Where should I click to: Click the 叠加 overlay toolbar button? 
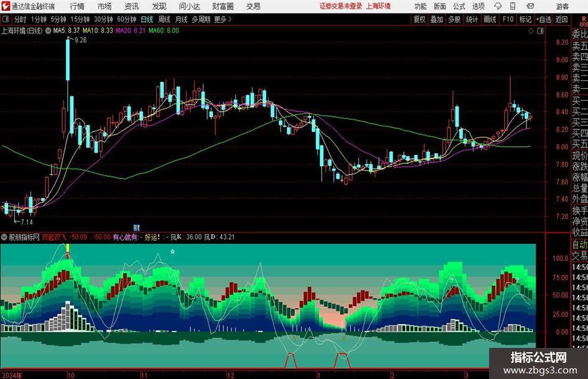point(437,19)
